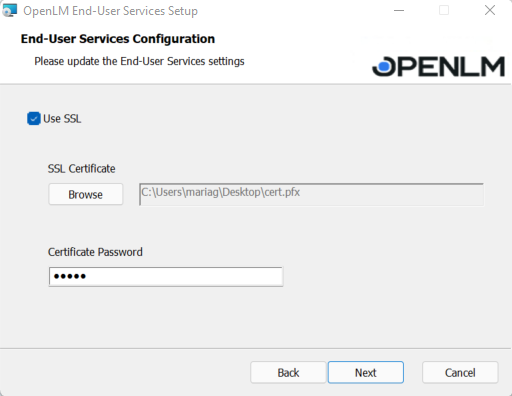Image resolution: width=512 pixels, height=396 pixels.
Task: Click 'Please update the End-User Services settings' text
Action: (139, 61)
